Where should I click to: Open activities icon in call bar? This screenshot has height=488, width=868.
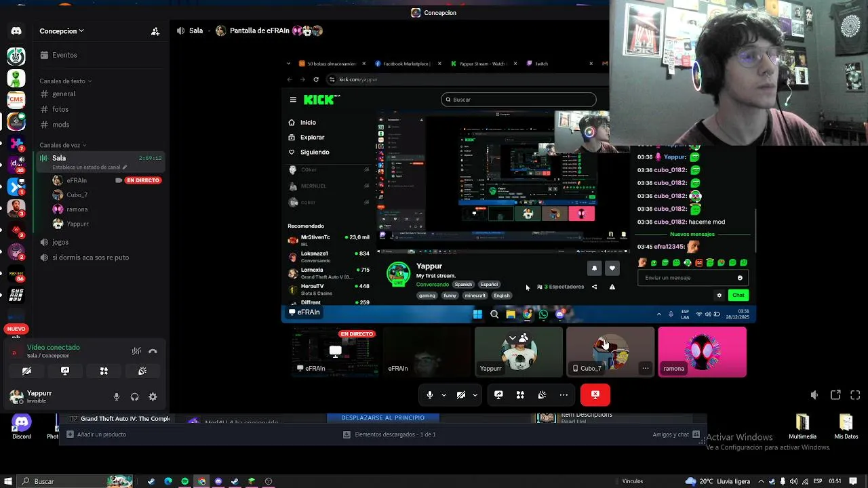coord(520,395)
